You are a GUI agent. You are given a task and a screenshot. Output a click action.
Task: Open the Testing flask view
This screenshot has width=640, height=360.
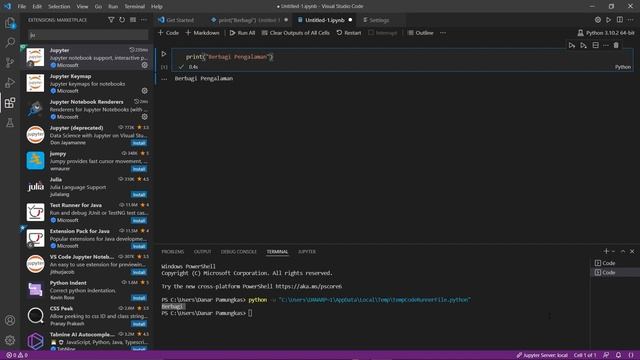click(x=10, y=122)
